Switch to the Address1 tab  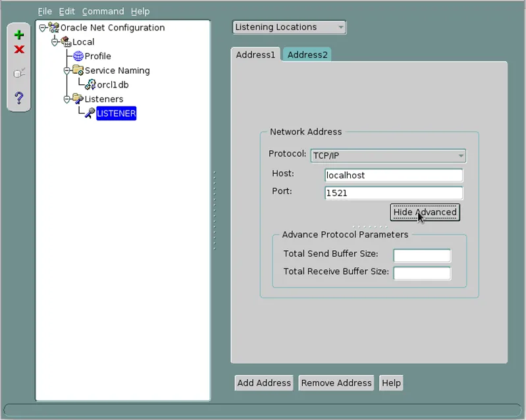[255, 55]
